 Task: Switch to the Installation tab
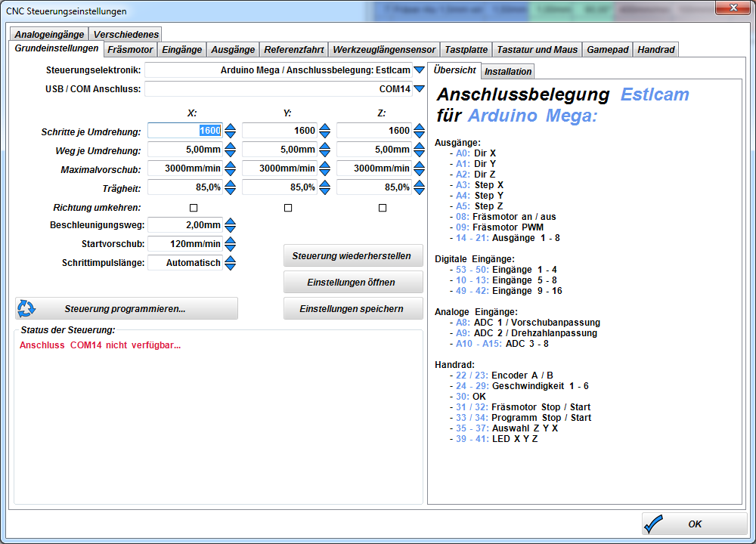click(508, 71)
